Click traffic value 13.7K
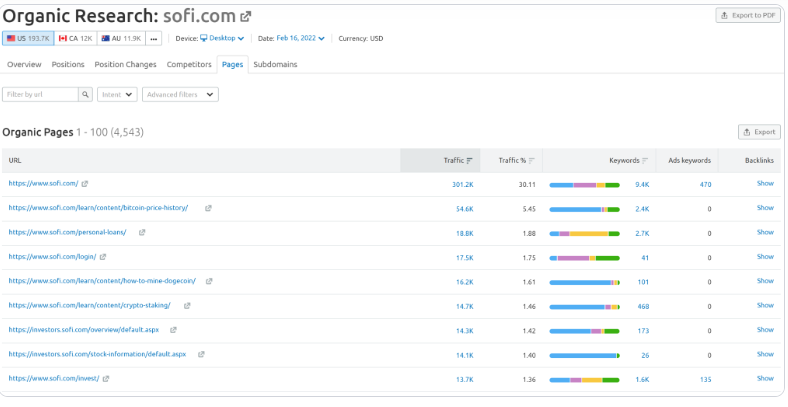 [x=465, y=380]
